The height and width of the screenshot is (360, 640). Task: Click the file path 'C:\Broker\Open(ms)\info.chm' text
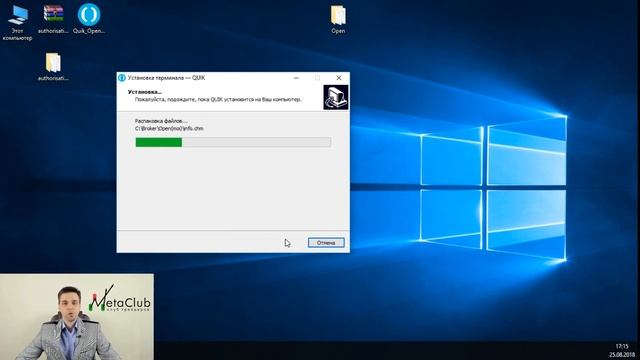[169, 128]
